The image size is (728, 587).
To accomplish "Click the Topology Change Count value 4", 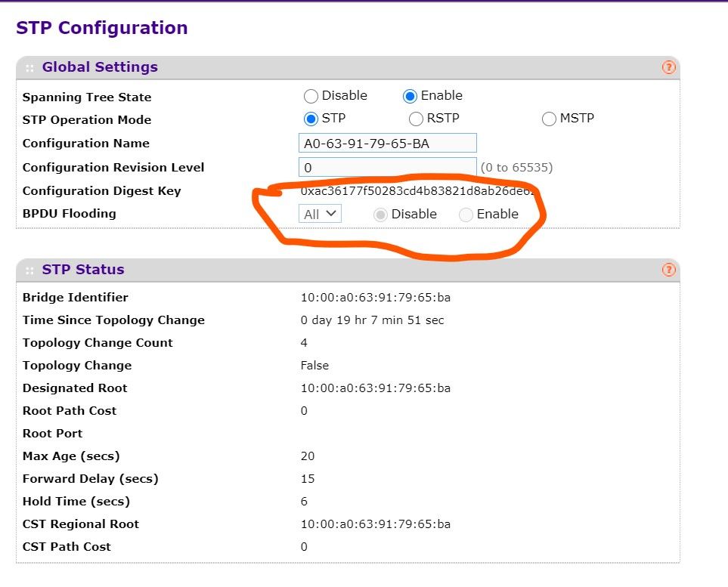I will (x=304, y=343).
